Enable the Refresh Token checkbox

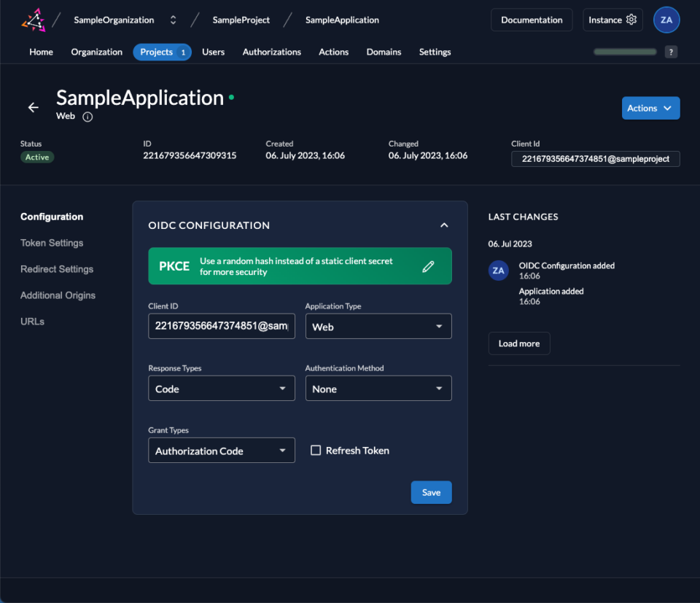click(x=316, y=450)
